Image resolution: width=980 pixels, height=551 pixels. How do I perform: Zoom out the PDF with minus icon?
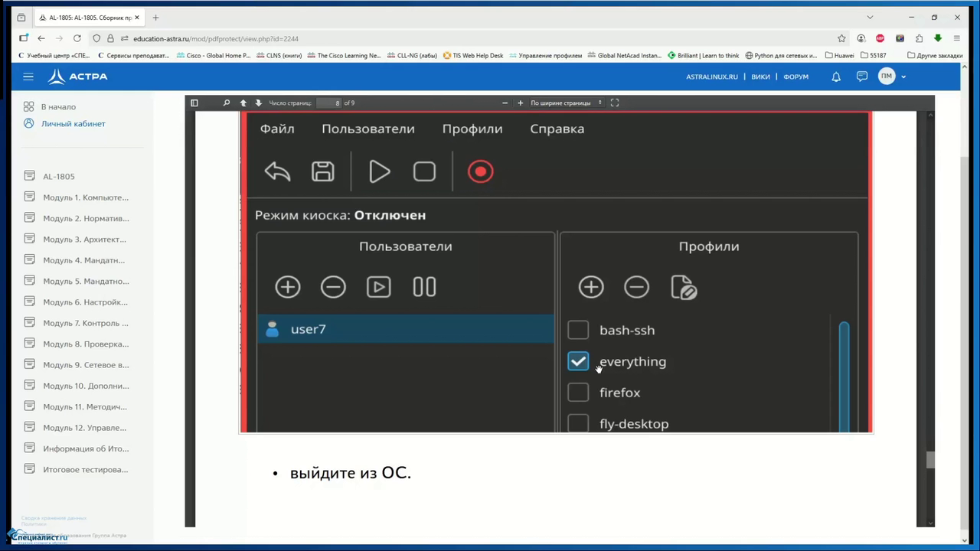click(x=505, y=103)
